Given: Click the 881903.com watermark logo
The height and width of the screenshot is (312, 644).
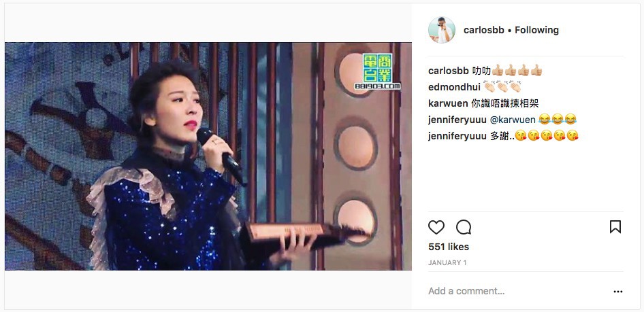Looking at the screenshot, I should (x=378, y=71).
